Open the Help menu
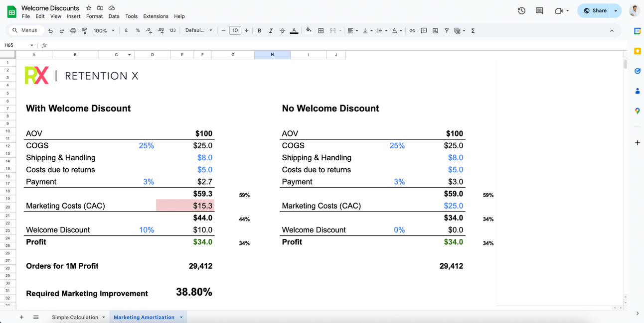This screenshot has width=644, height=323. [x=179, y=16]
